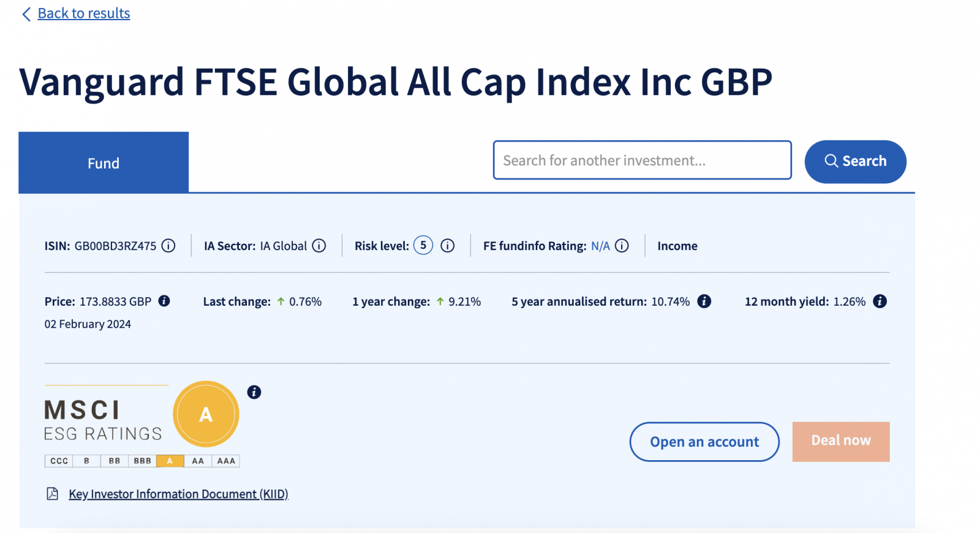Open the MSCI ESG rating info icon
The height and width of the screenshot is (533, 980).
point(254,392)
